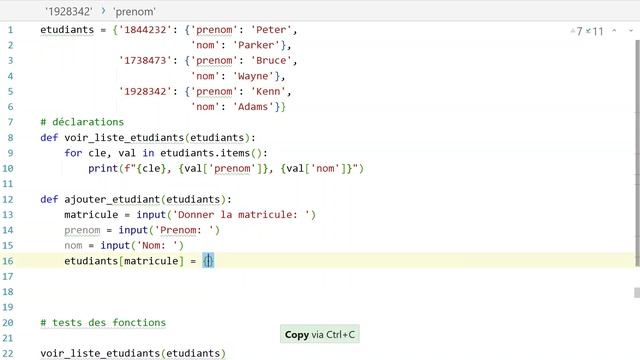Click gutter line number 20
Viewport: 640px width, 360px height.
tap(8, 322)
